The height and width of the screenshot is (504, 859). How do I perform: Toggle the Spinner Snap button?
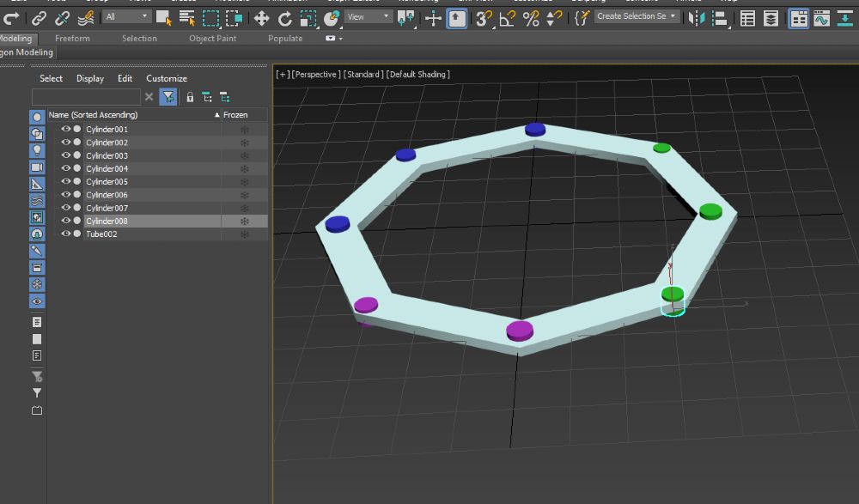(554, 19)
